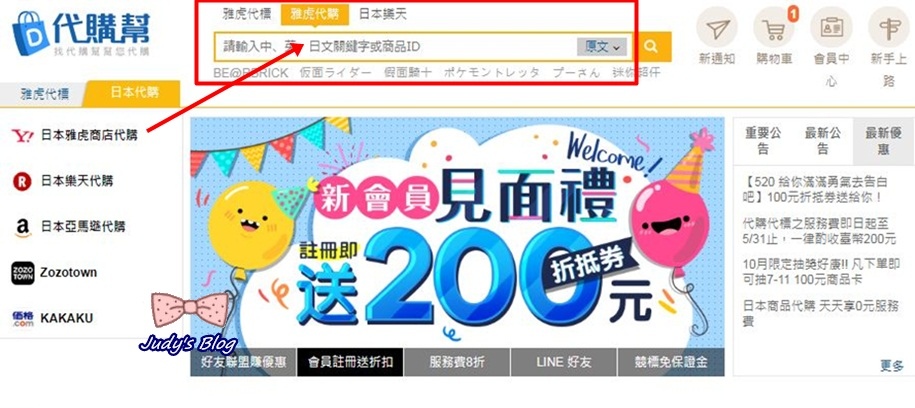
Task: Switch to the 重要公告 announcements tab
Action: (x=763, y=141)
